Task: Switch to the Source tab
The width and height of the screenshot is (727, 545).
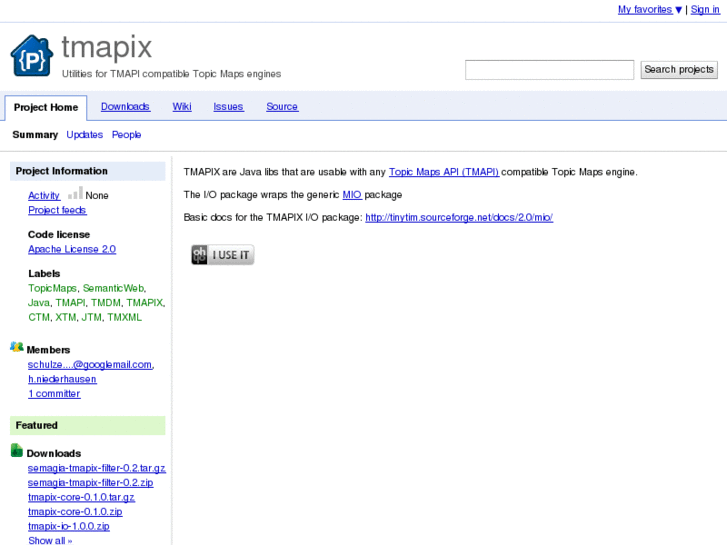Action: tap(282, 107)
